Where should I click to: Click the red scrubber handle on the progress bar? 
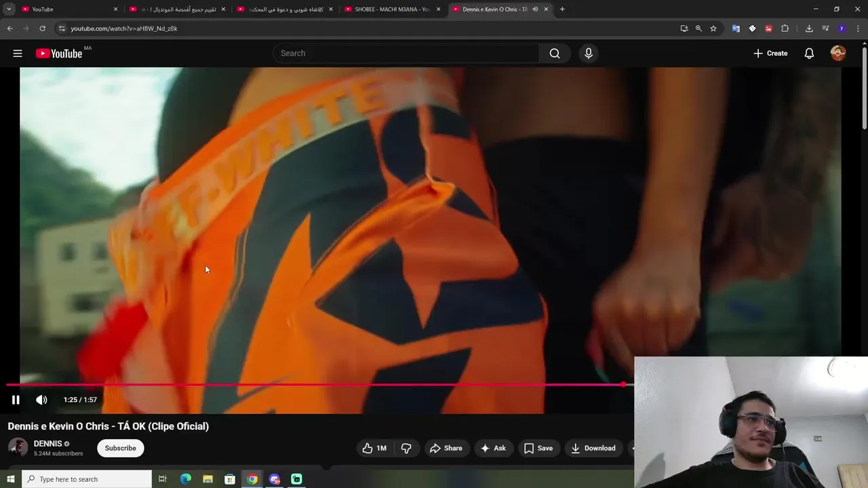tap(623, 384)
